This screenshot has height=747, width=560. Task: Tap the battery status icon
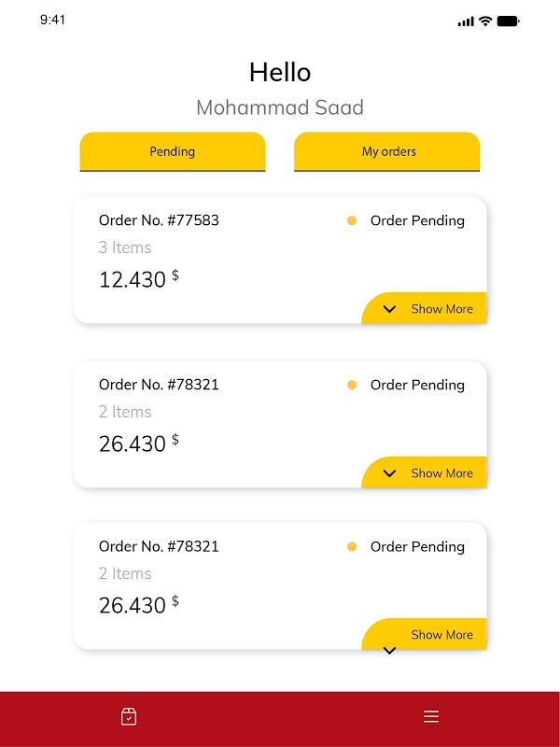508,21
